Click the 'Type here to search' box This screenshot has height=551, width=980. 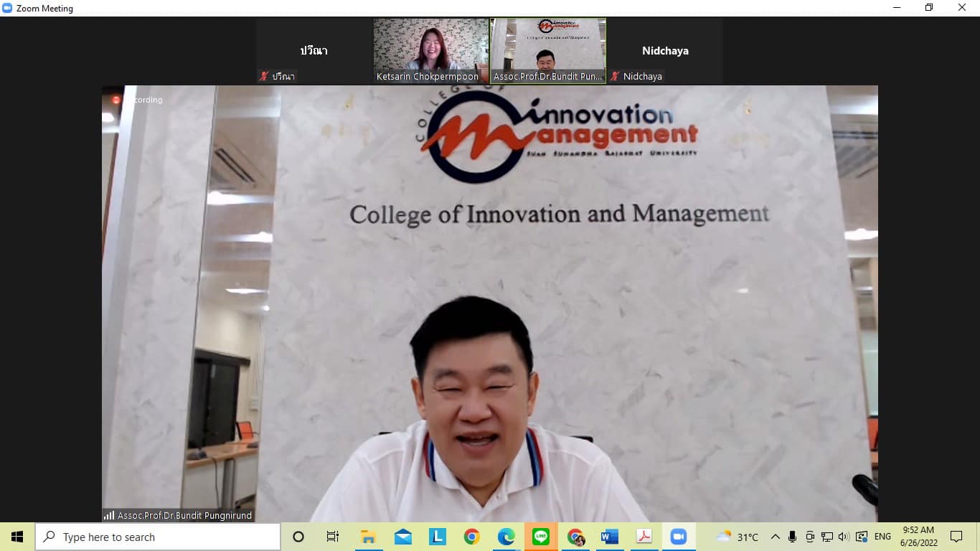[158, 537]
